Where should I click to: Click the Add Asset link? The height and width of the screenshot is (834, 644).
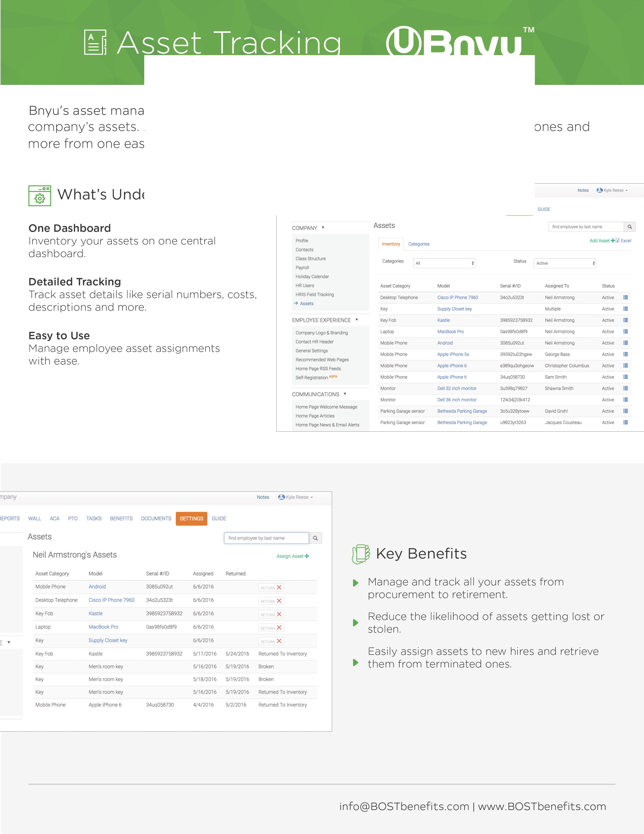tap(602, 241)
